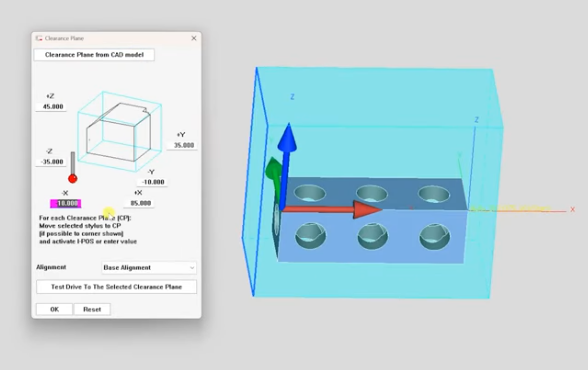Click the Reset button
The image size is (588, 370).
pyautogui.click(x=92, y=309)
